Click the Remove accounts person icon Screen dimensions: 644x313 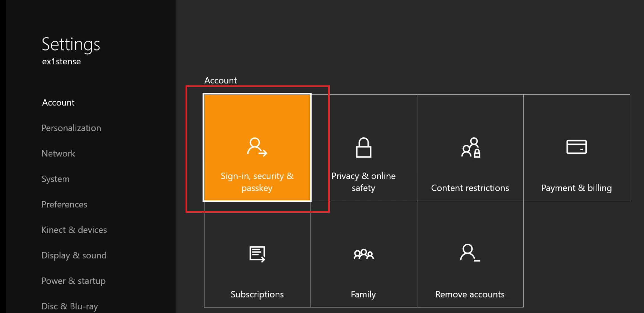pyautogui.click(x=469, y=253)
